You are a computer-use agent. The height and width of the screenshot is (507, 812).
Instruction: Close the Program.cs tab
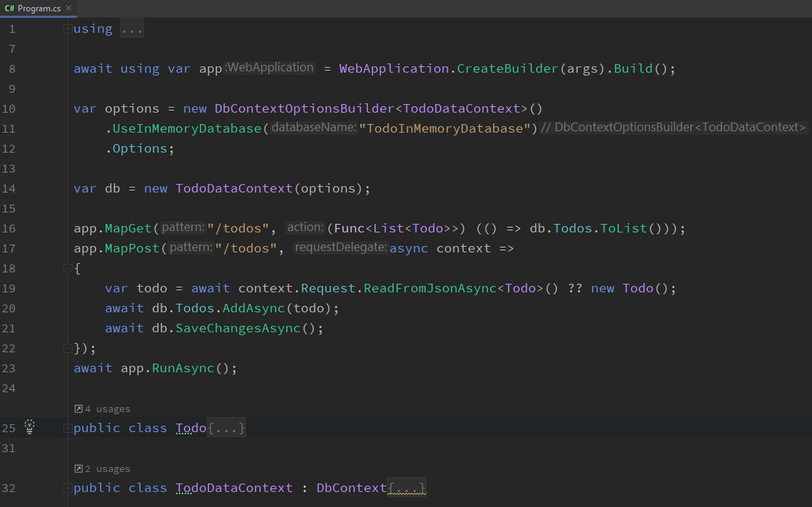pos(68,8)
